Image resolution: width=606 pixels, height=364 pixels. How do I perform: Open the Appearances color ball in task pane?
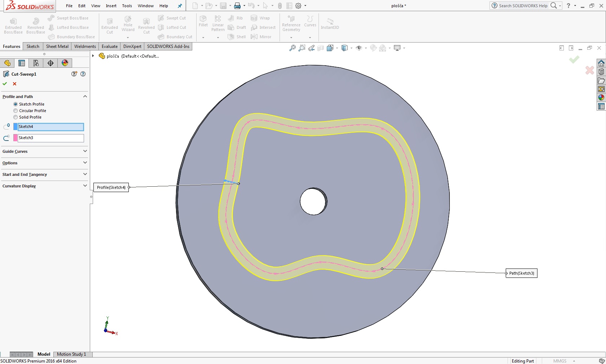[601, 98]
